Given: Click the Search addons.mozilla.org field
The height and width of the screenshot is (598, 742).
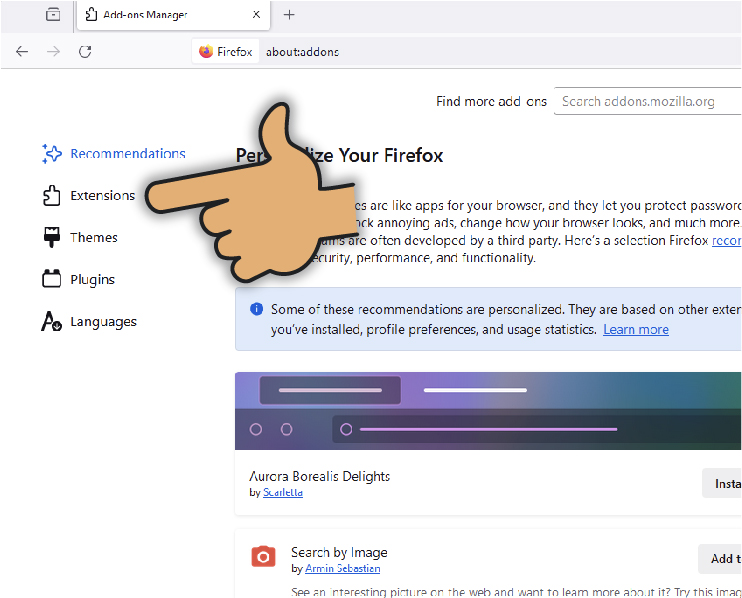Looking at the screenshot, I should pyautogui.click(x=647, y=101).
